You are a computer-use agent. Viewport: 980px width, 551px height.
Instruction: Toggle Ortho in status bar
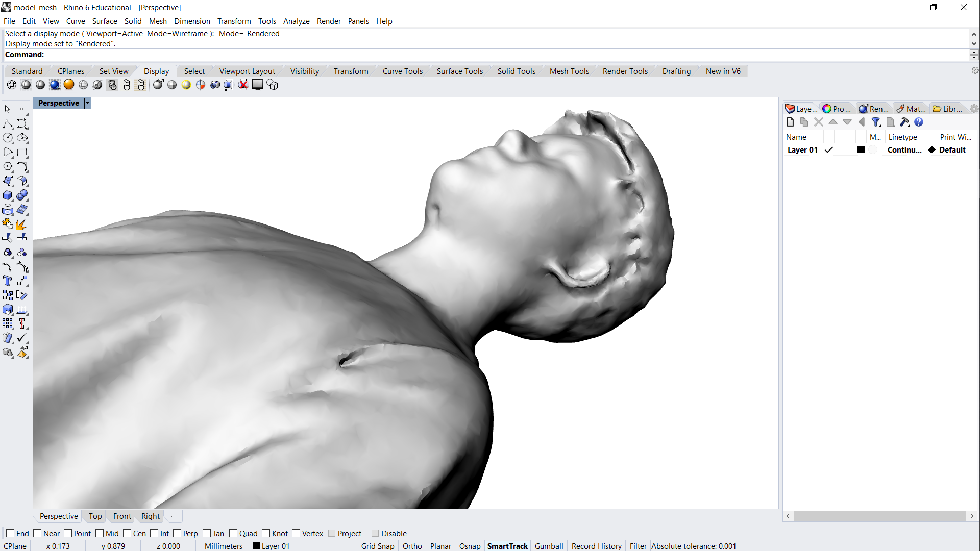412,546
